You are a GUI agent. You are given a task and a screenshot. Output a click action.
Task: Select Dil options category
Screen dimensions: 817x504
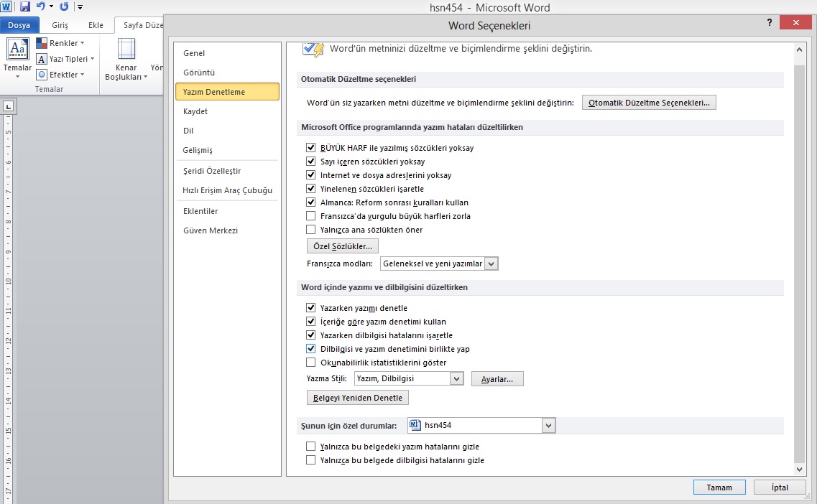click(227, 131)
